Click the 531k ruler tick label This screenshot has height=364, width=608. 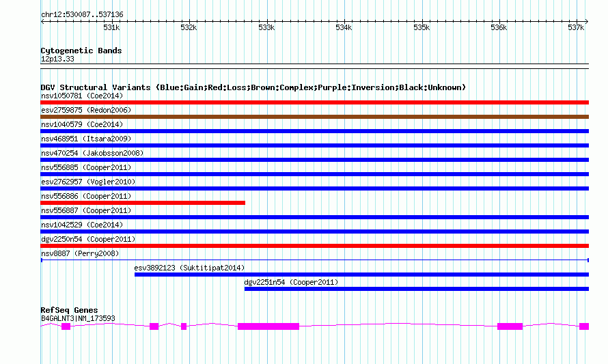coord(111,27)
